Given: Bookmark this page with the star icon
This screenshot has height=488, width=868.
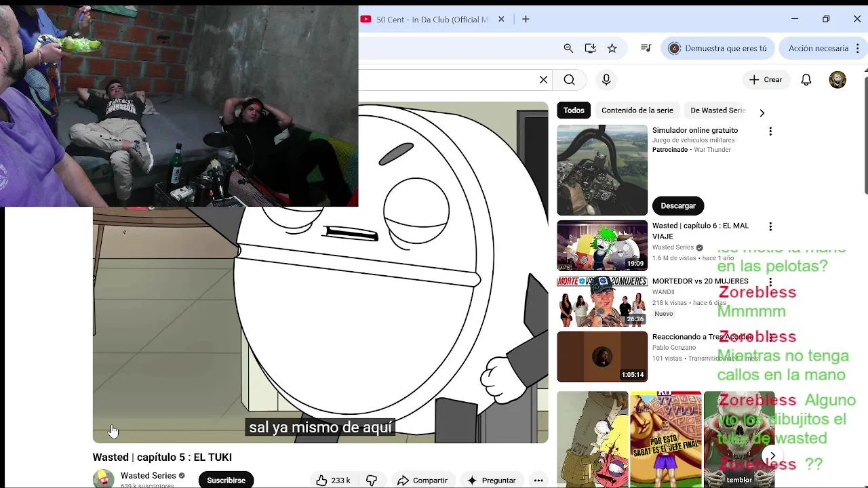Looking at the screenshot, I should [x=612, y=48].
